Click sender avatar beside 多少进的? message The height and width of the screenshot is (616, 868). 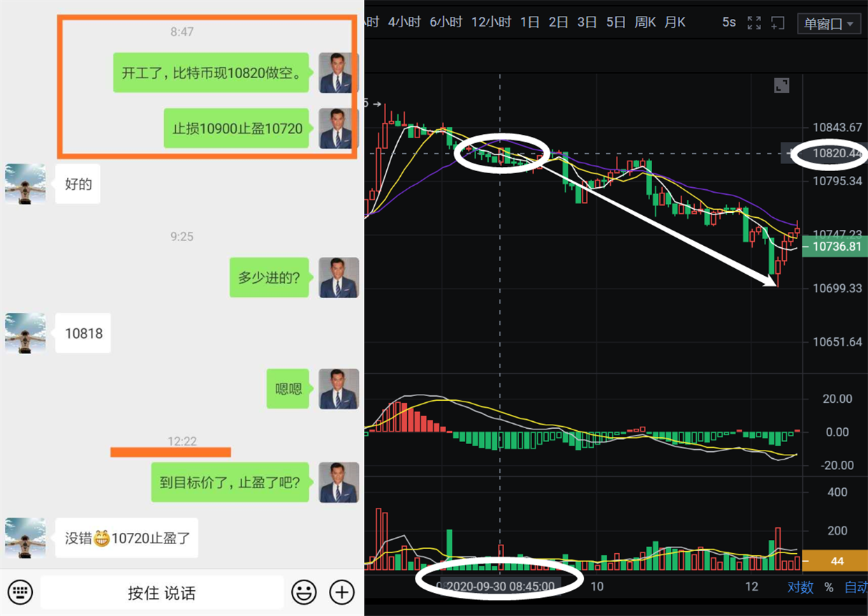point(339,277)
